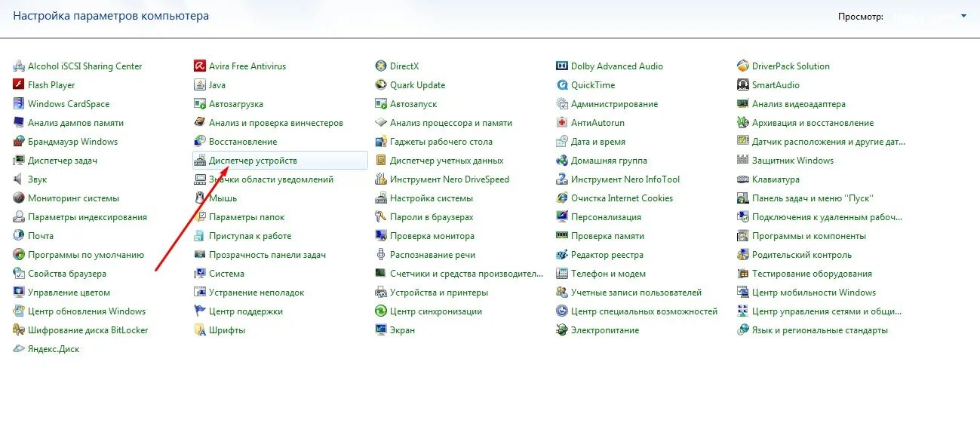This screenshot has height=429, width=980.
Task: Click the Центр поддержки flag icon
Action: [x=200, y=311]
